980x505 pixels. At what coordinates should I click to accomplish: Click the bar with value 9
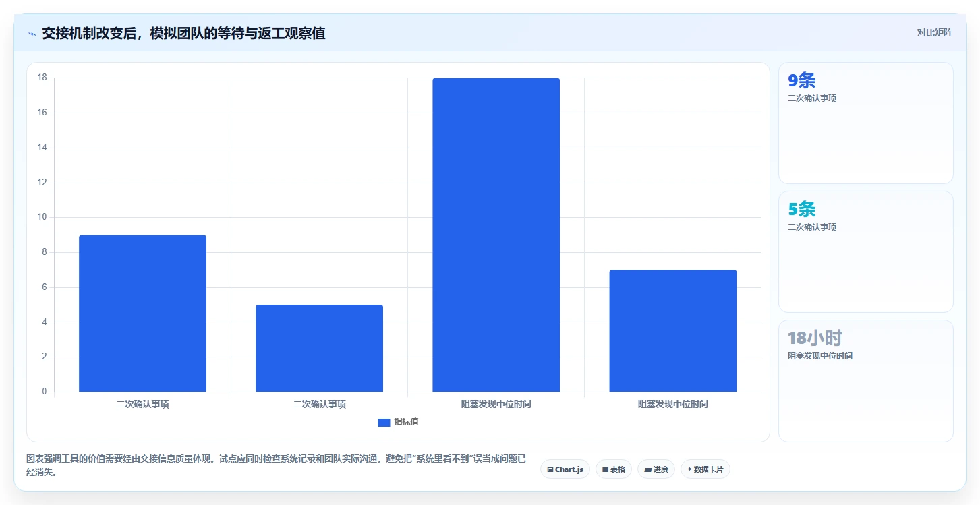[x=142, y=314]
